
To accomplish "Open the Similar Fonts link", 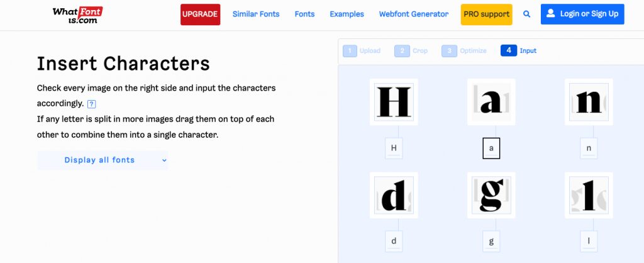I will click(x=256, y=14).
